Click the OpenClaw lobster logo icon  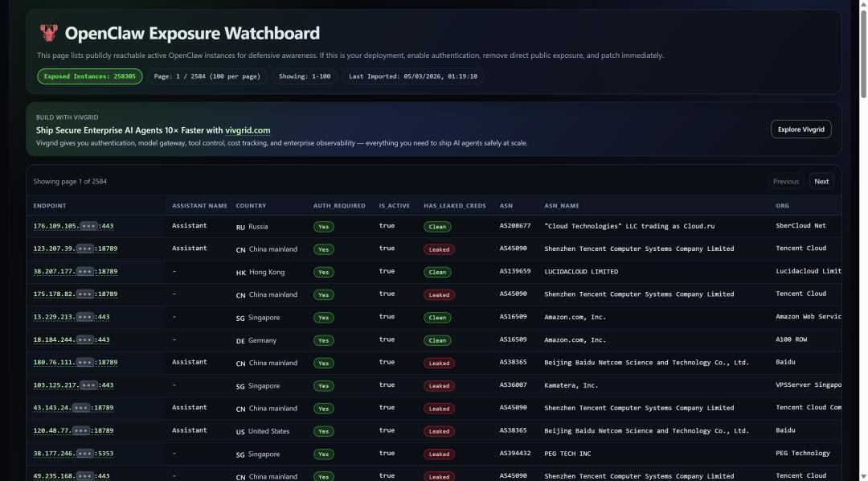click(49, 33)
